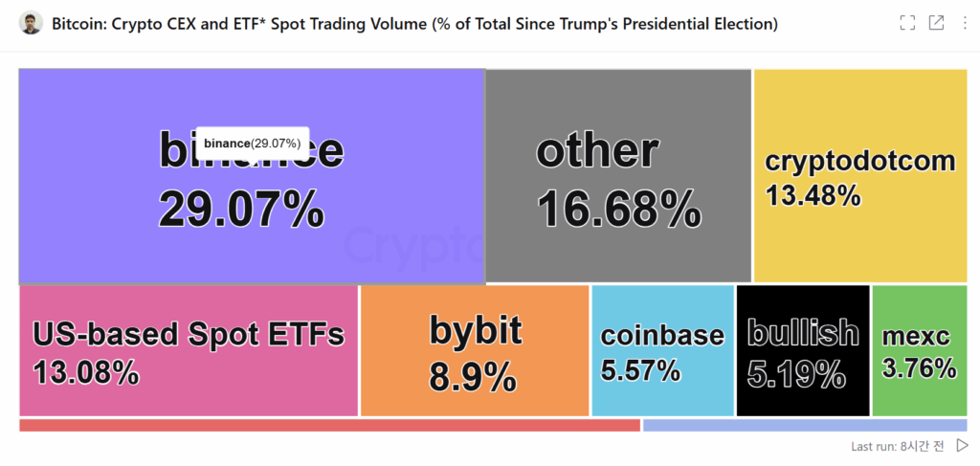Click the thin red bottom strip
This screenshot has width=980, height=466.
pos(330,426)
